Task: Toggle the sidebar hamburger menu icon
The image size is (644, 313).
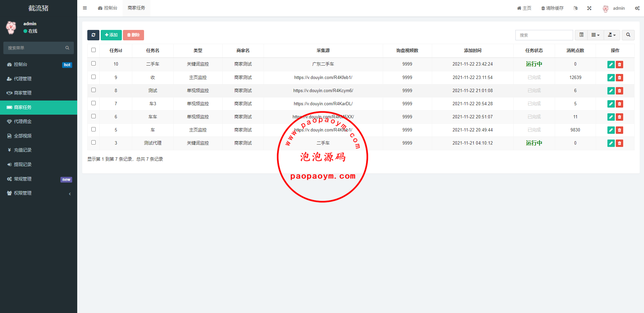Action: [85, 8]
